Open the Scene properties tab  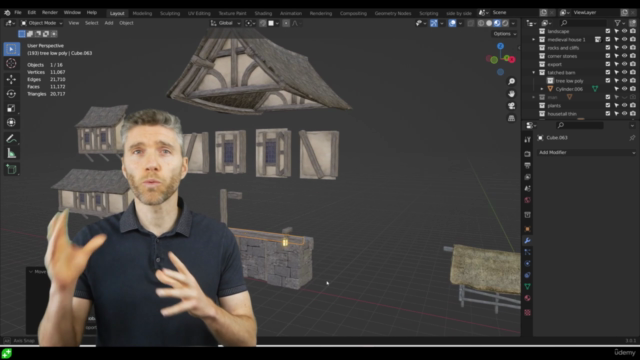tap(527, 189)
